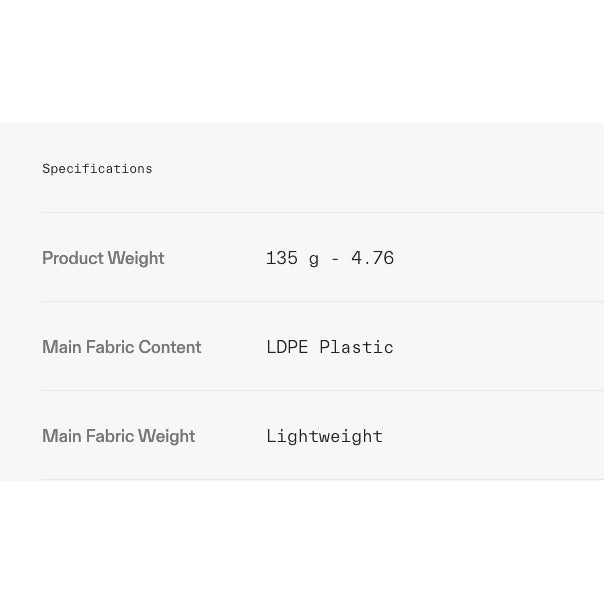
Task: Select the Main Fabric Weight label
Action: [x=119, y=436]
